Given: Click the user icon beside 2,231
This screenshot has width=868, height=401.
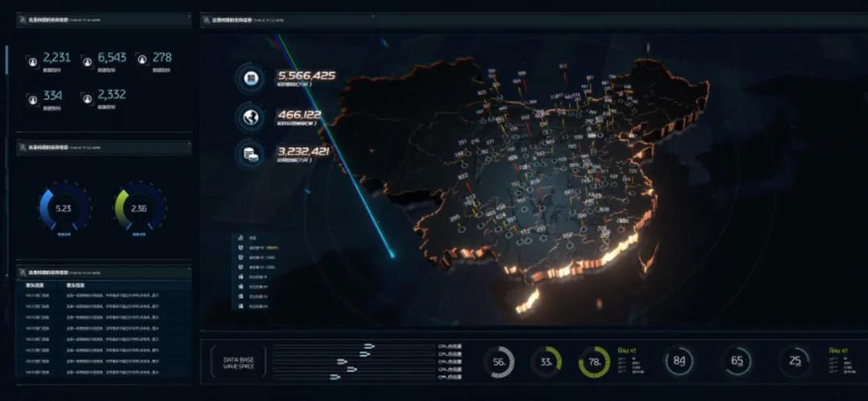Looking at the screenshot, I should (33, 61).
